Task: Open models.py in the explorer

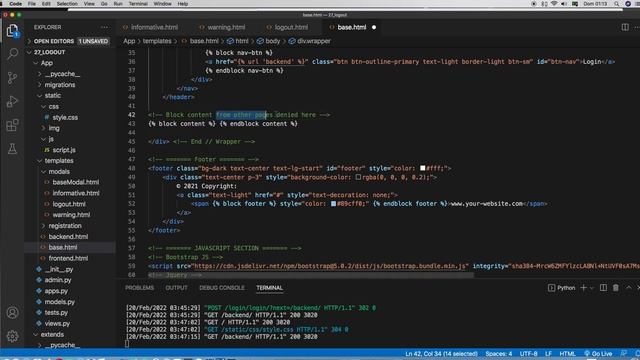Action: [x=60, y=302]
